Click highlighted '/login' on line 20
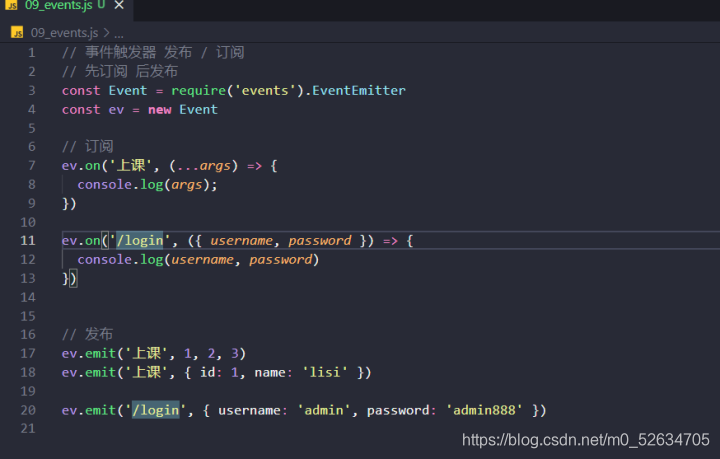The image size is (720, 459). click(x=156, y=410)
